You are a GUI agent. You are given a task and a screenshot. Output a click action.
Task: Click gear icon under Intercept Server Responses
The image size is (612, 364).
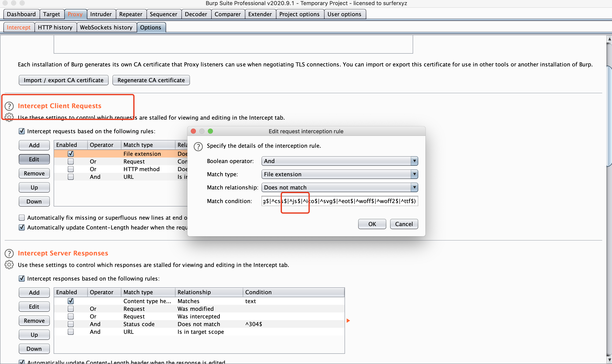pos(9,265)
